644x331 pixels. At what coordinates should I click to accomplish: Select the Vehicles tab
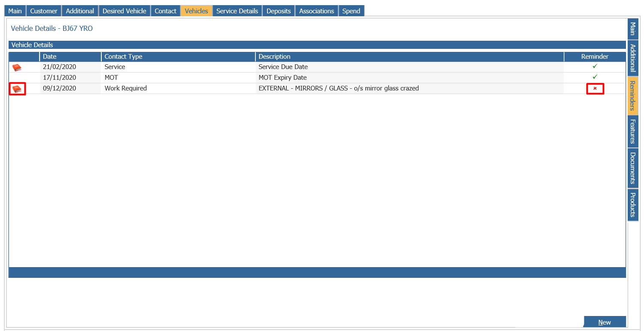pyautogui.click(x=196, y=11)
